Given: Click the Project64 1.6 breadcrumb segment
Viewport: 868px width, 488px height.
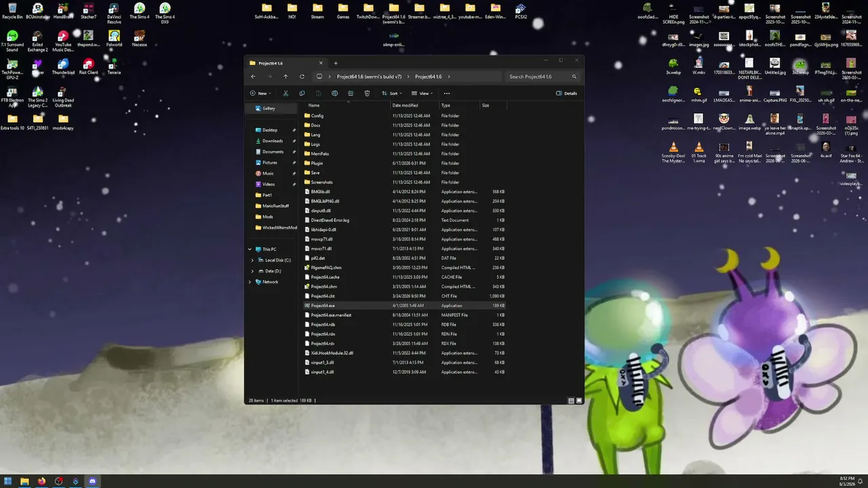Looking at the screenshot, I should (428, 77).
